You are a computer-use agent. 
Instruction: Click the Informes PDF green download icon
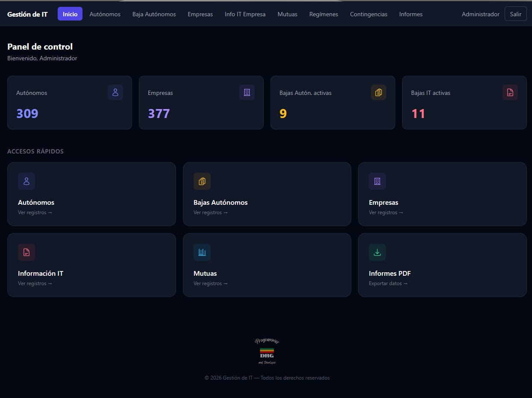coord(377,252)
